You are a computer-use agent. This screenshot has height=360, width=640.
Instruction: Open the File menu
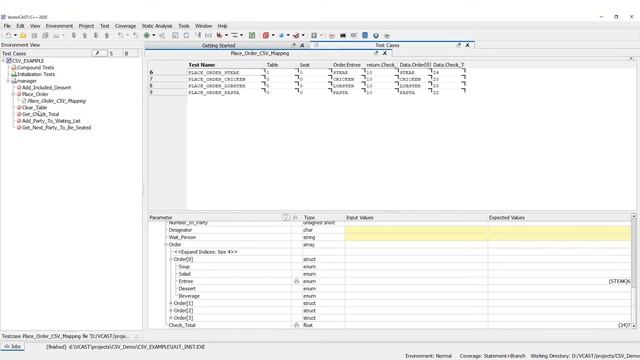pos(7,26)
